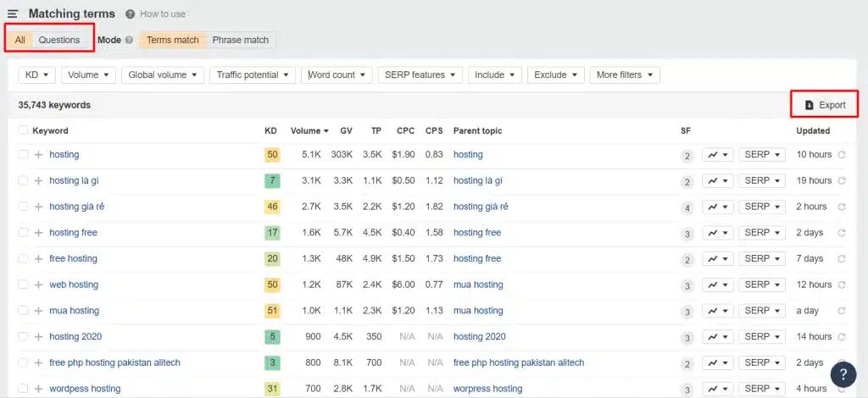Open the hamburger menu beside Matching terms
This screenshot has height=398, width=868.
(x=13, y=14)
